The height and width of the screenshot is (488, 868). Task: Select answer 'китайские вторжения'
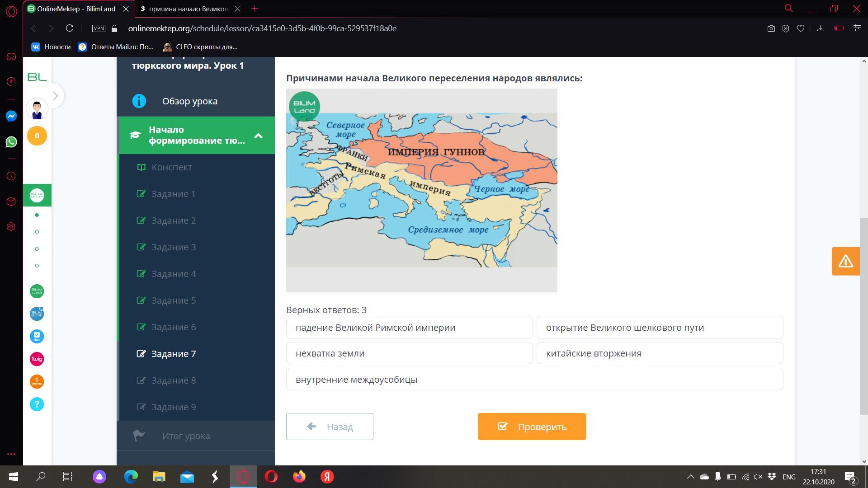[659, 353]
